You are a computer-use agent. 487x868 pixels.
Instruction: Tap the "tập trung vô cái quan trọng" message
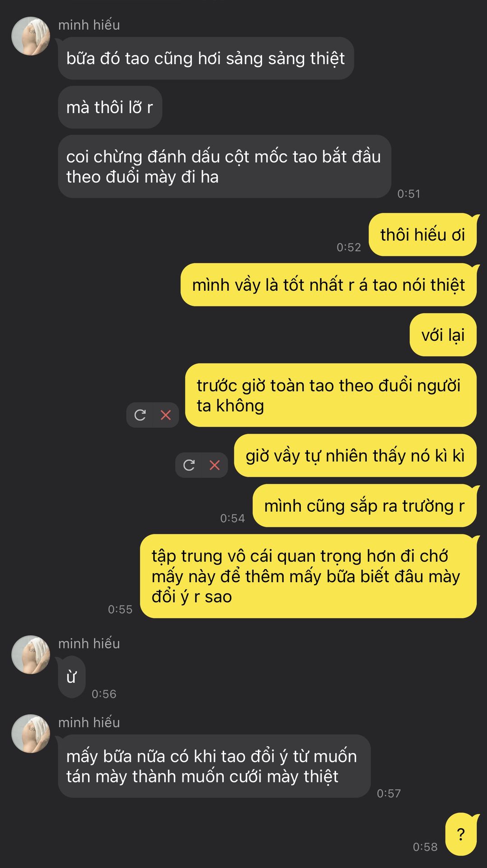[x=309, y=576]
